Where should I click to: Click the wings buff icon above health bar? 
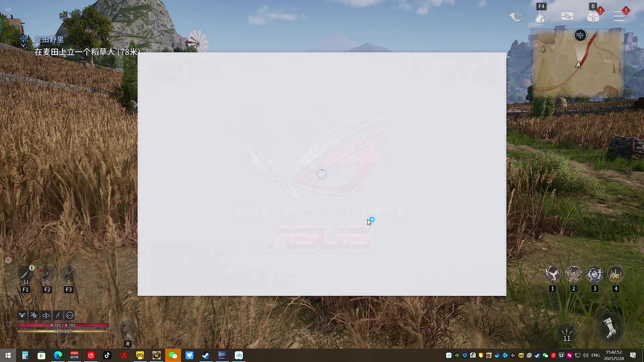coord(22,315)
